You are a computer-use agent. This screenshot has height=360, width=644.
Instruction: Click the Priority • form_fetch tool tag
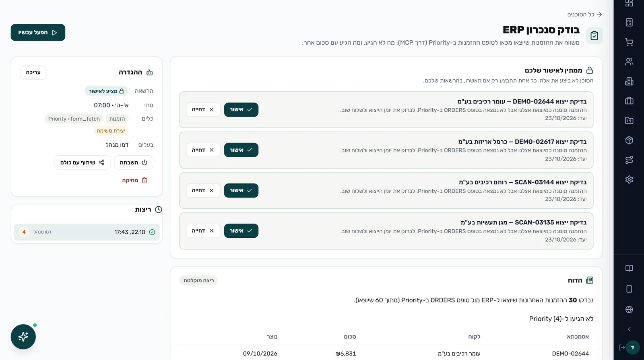(x=74, y=119)
